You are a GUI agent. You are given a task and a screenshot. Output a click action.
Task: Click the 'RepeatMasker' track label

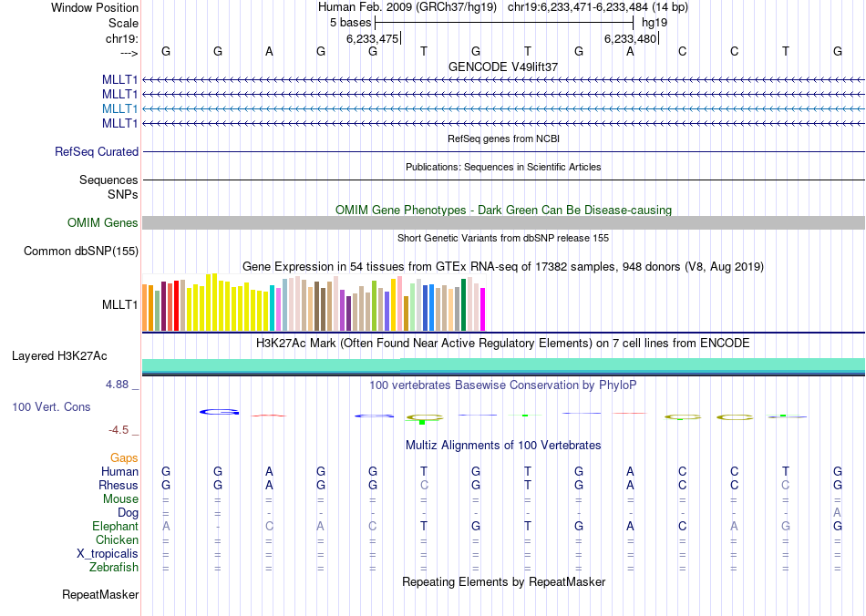[100, 595]
